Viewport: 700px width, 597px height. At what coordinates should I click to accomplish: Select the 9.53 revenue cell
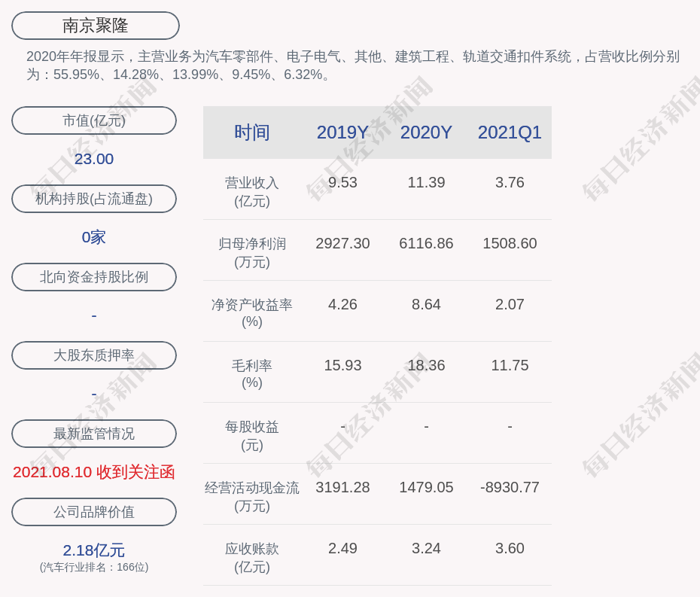tap(342, 183)
